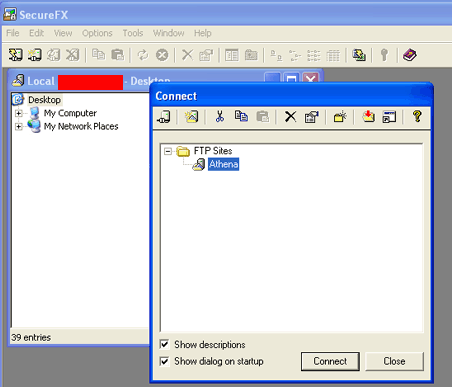Switch to Large Icons view
Image resolution: width=452 pixels, height=387 pixels.
[x=276, y=55]
